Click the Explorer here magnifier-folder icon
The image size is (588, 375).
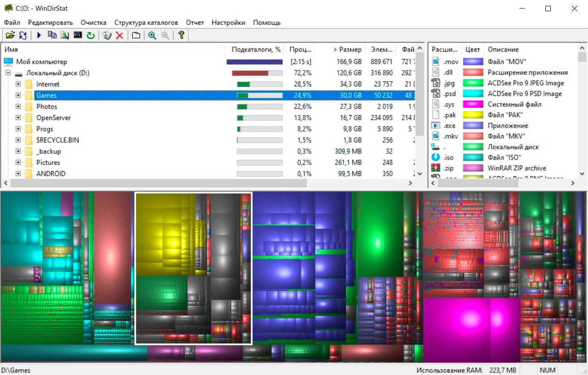pyautogui.click(x=65, y=35)
